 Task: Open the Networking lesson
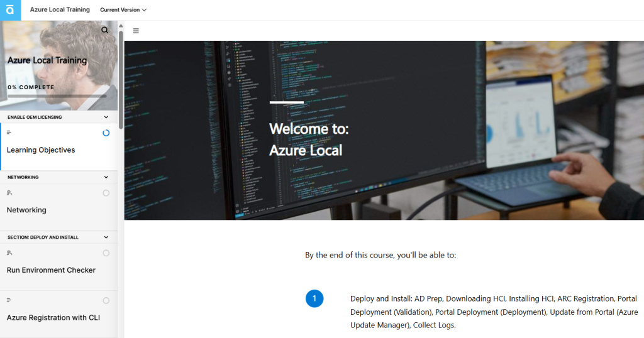click(58, 207)
